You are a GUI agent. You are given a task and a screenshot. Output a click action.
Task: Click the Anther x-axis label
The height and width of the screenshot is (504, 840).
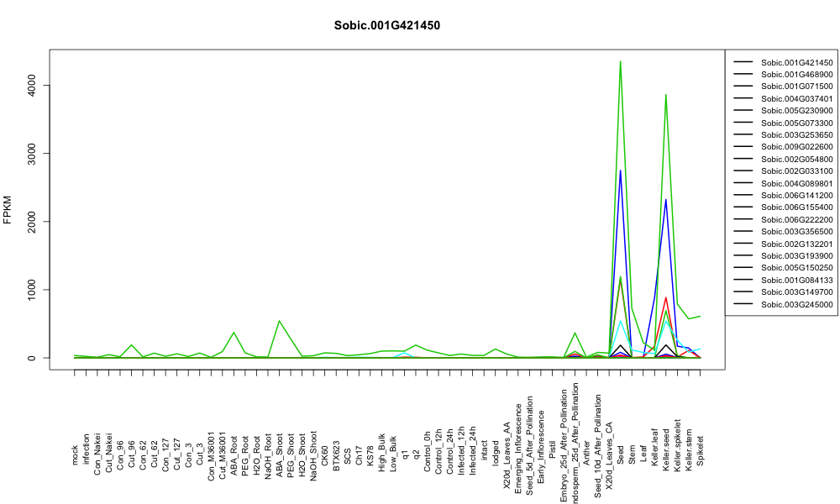586,453
